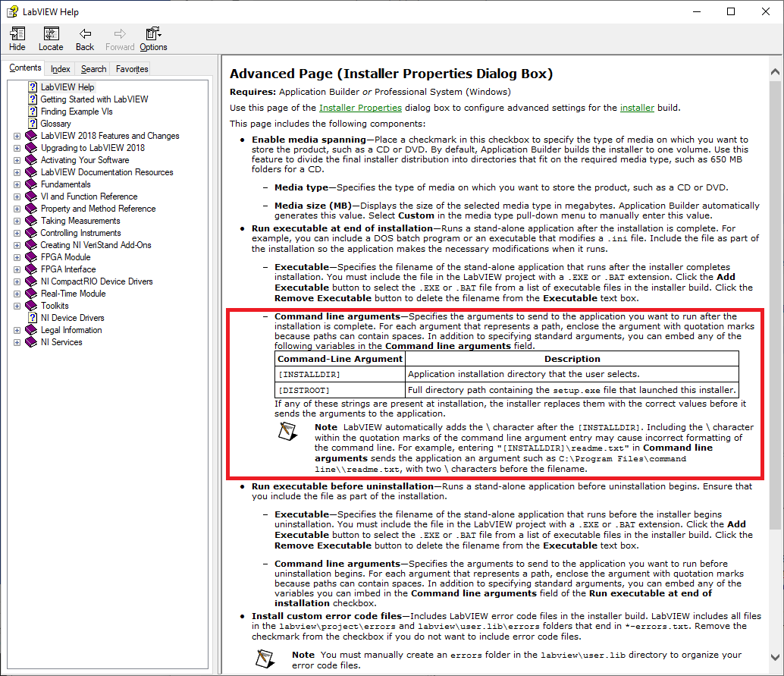This screenshot has width=784, height=676.
Task: Select Legal Information tree entry text
Action: 71,330
